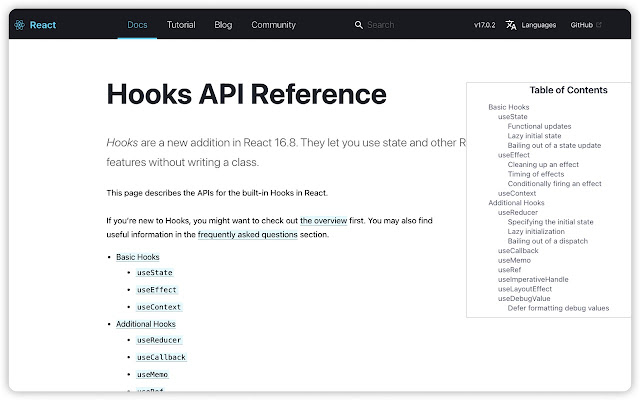
Task: Go to the Tutorial tab
Action: click(x=181, y=25)
